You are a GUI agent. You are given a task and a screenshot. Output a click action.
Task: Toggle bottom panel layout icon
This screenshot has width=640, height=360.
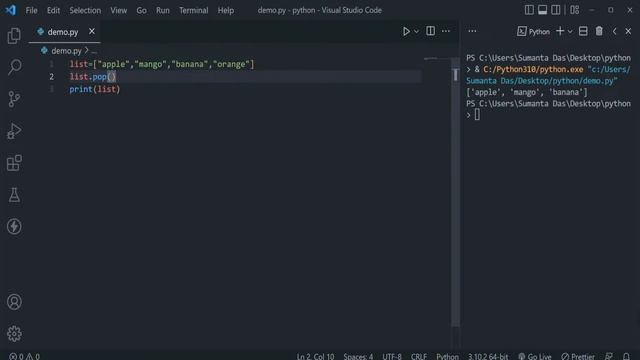[542, 10]
